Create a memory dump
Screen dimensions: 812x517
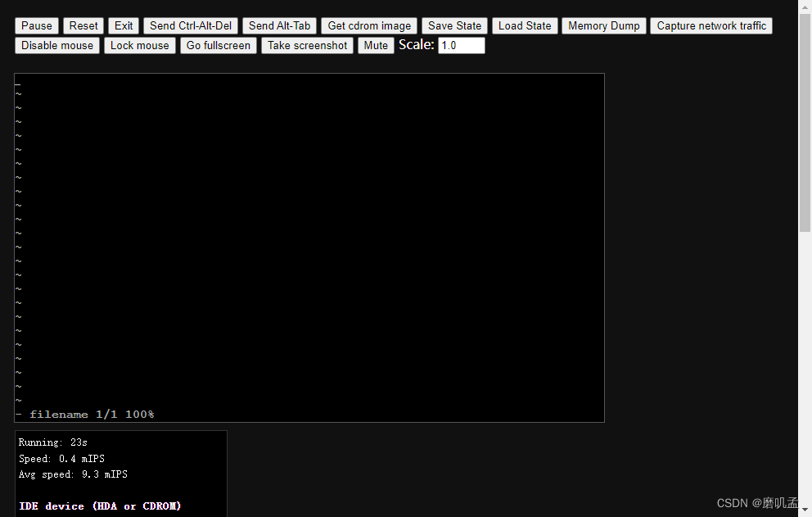603,25
